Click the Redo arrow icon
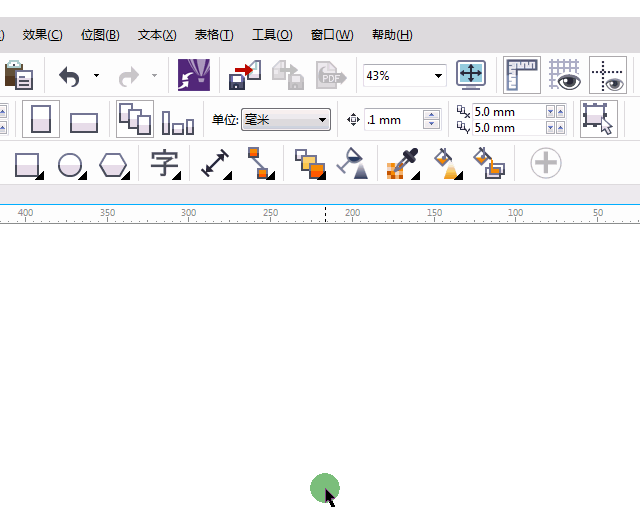Viewport: 640px width, 514px height. click(x=129, y=76)
